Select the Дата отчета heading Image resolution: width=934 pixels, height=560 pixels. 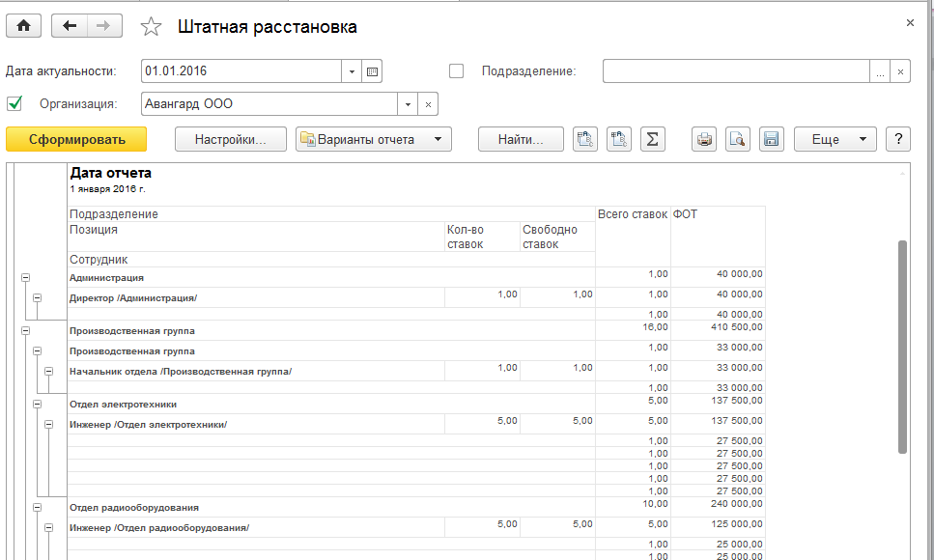point(111,174)
